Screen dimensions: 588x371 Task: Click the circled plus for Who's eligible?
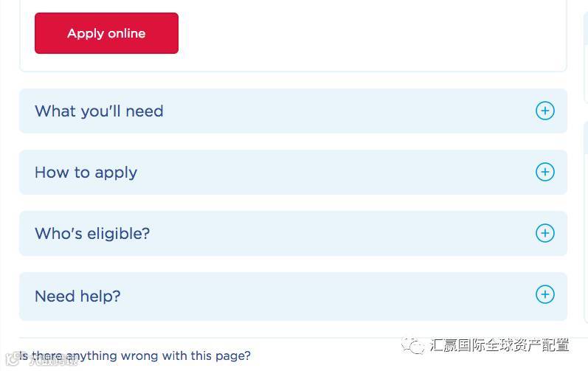545,233
